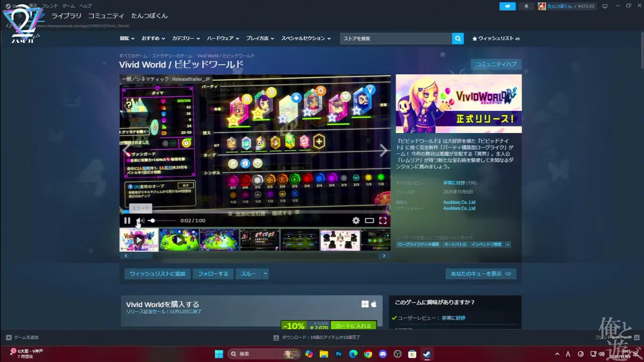
Task: Select the white-background screenshot thumbnail
Action: 340,240
